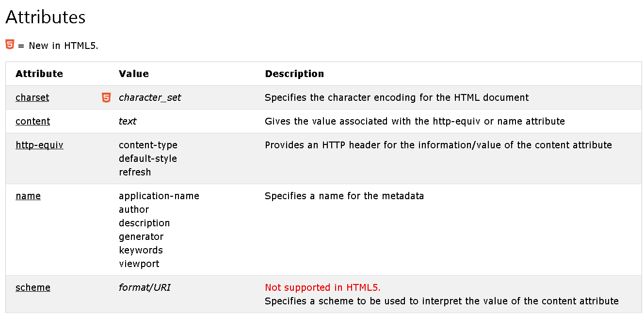Click the application-name value
This screenshot has height=315, width=644.
159,196
